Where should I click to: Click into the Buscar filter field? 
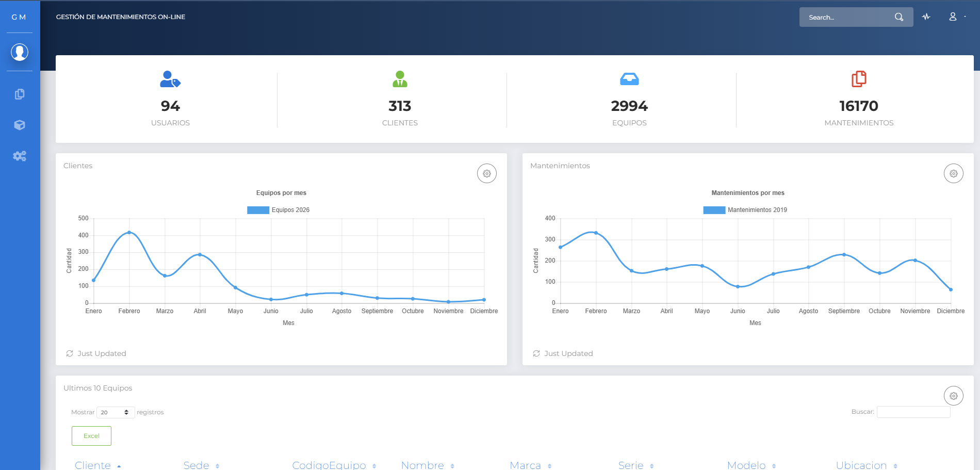[x=913, y=412]
